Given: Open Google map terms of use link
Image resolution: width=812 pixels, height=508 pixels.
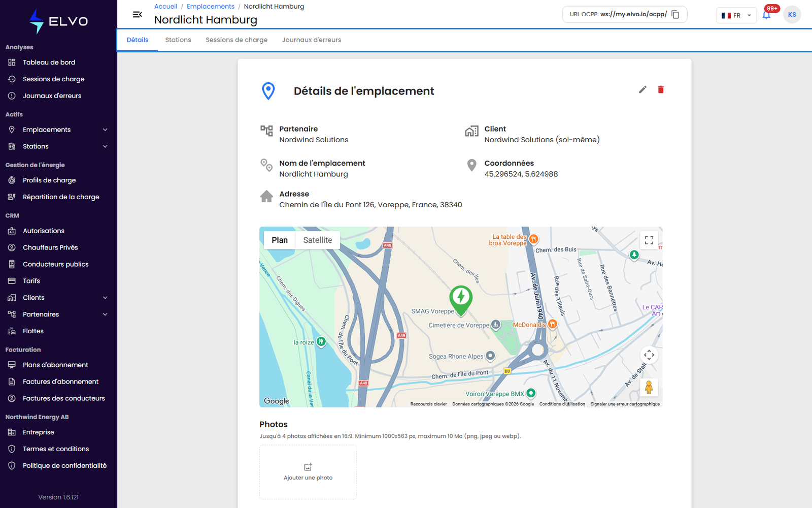Looking at the screenshot, I should pos(562,404).
